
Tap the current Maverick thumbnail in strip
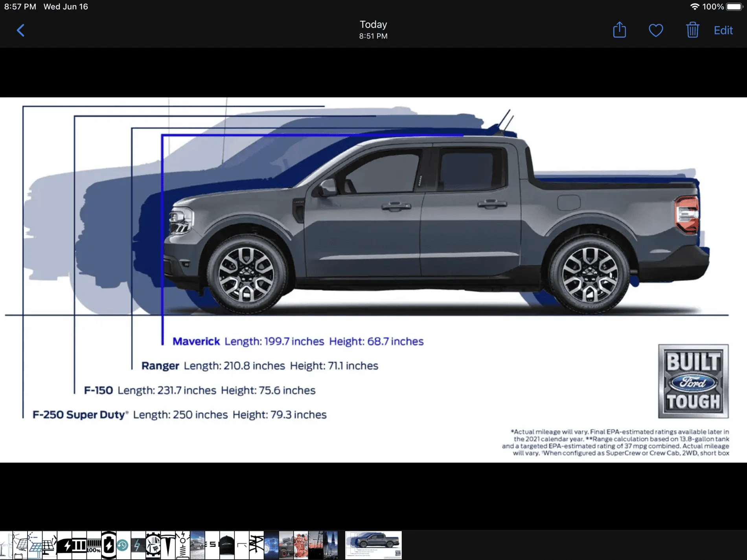tap(373, 545)
